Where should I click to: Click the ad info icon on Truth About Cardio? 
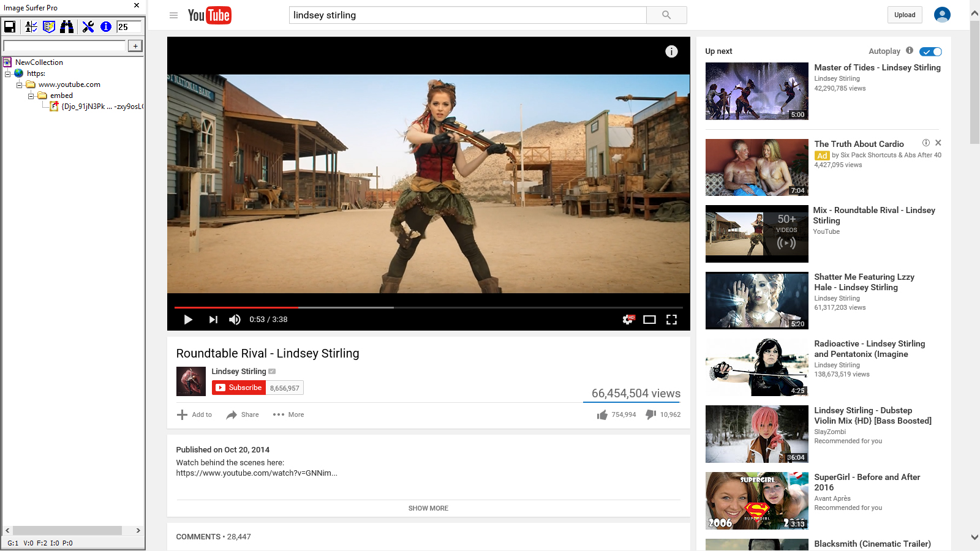coord(926,143)
